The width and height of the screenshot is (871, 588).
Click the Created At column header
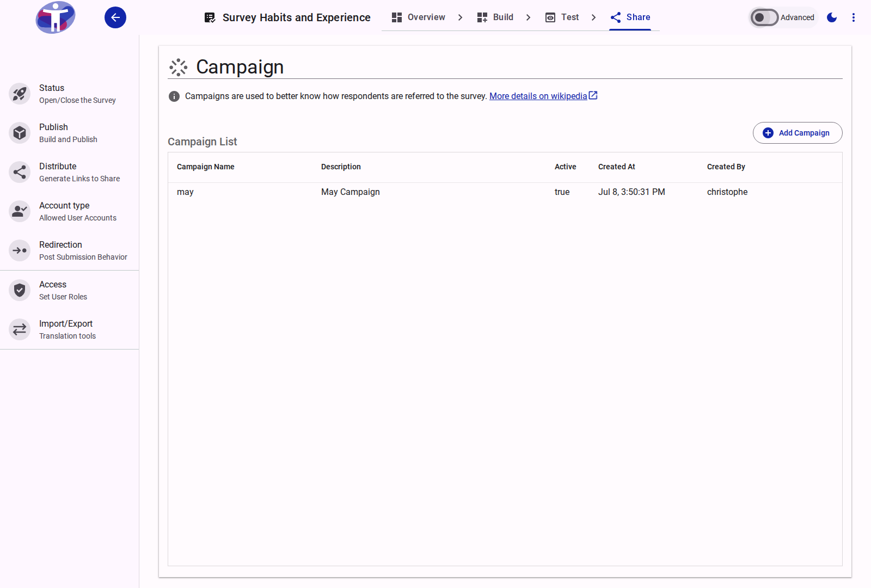point(617,167)
